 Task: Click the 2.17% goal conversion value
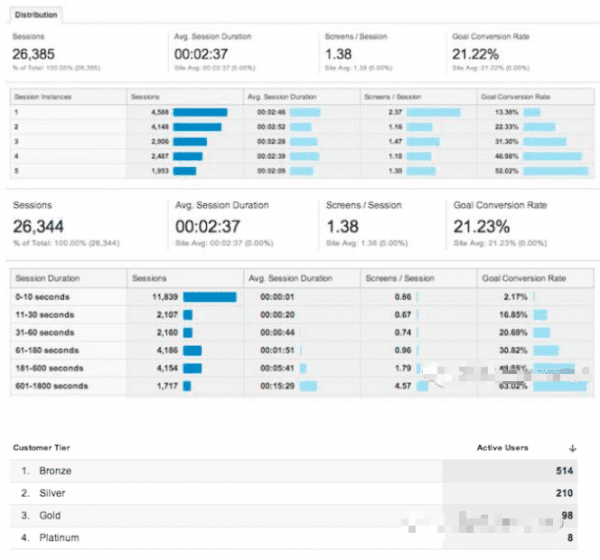click(515, 297)
